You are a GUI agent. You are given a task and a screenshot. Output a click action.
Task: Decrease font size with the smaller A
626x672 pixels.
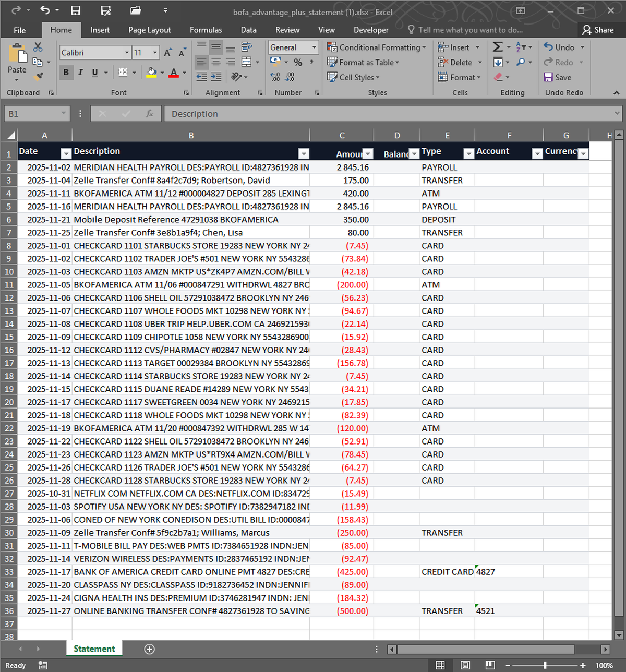click(x=182, y=53)
